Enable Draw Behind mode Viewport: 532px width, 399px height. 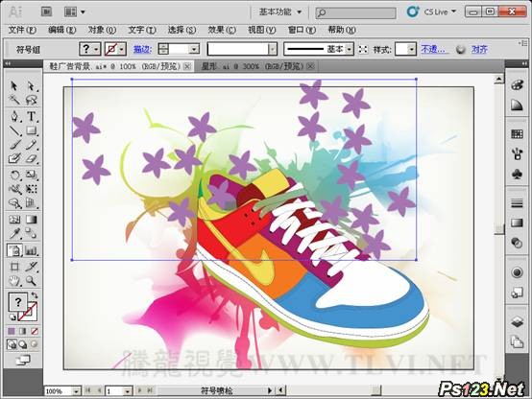pyautogui.click(x=23, y=344)
